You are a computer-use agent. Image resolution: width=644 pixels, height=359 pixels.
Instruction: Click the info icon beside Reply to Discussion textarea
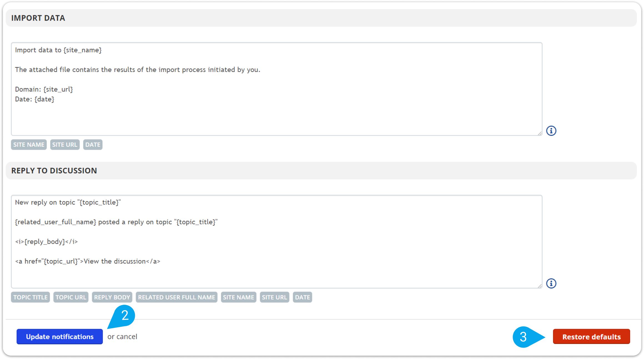pyautogui.click(x=551, y=283)
